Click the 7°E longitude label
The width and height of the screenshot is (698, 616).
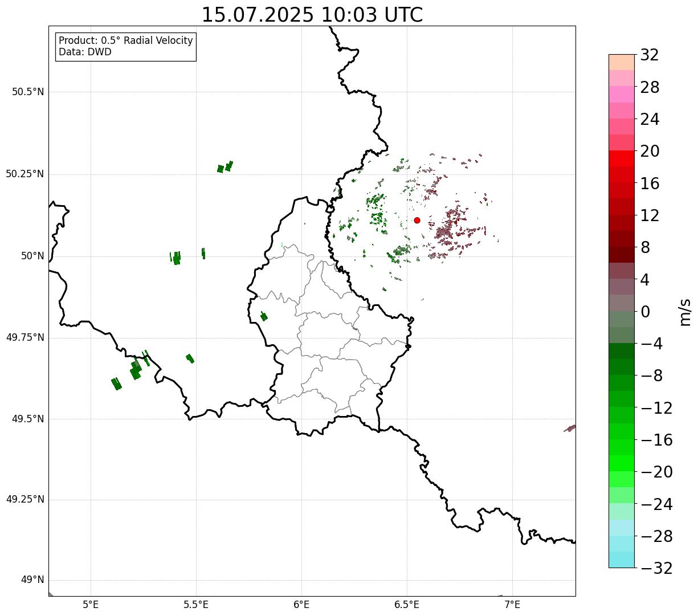coord(512,604)
